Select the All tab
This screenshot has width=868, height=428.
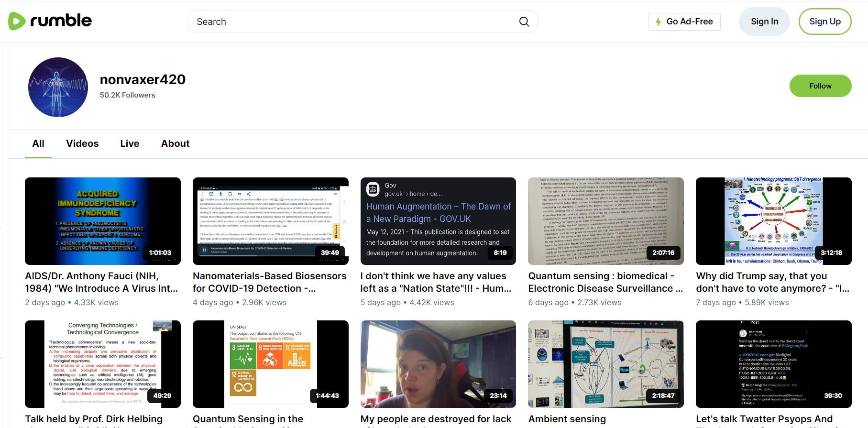(38, 143)
